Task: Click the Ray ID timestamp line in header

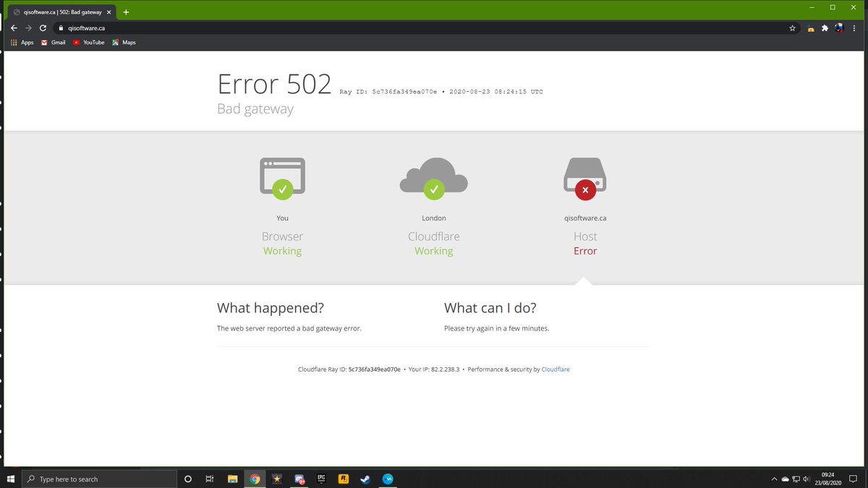Action: (x=441, y=92)
